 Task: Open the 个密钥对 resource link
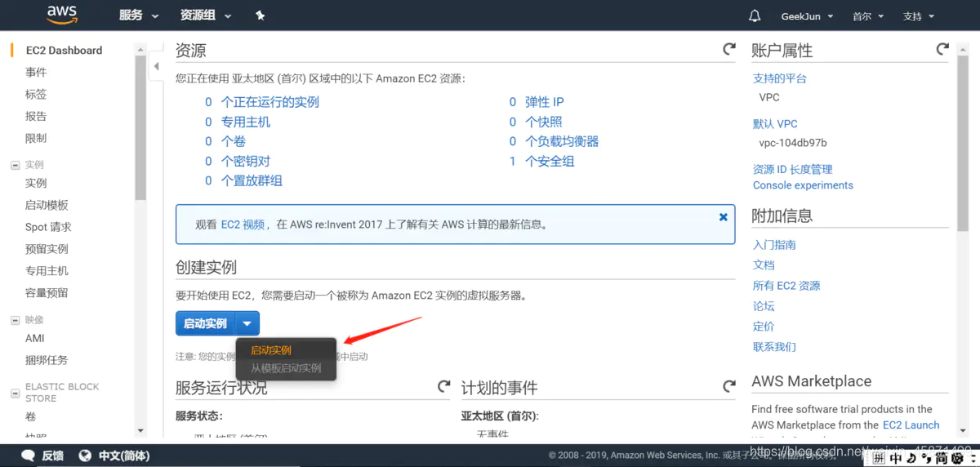click(246, 161)
